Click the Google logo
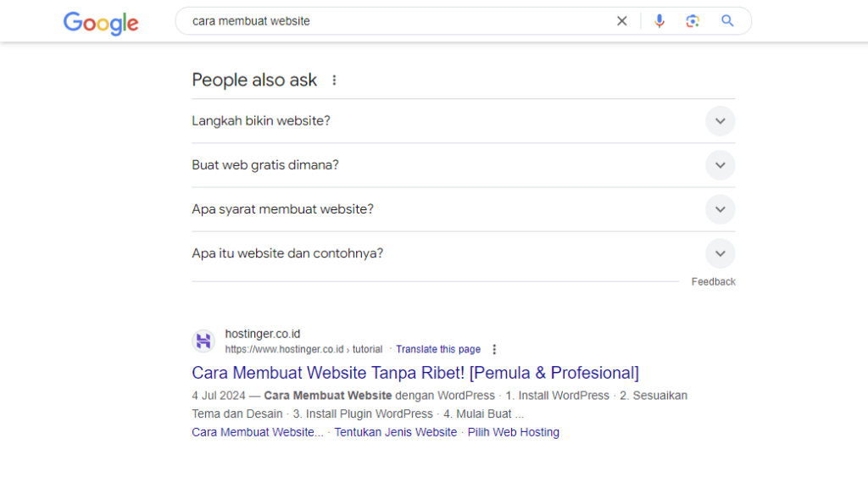This screenshot has height=477, width=868. pos(100,23)
